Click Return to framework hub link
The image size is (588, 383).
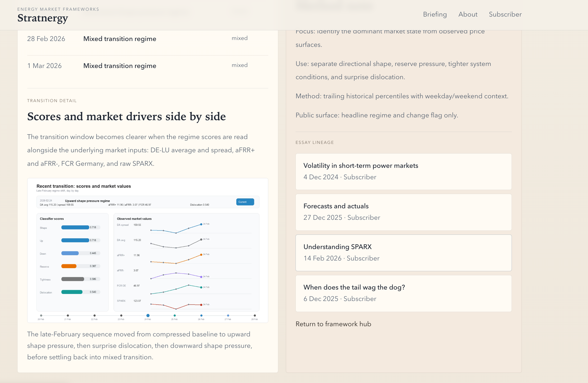point(333,324)
